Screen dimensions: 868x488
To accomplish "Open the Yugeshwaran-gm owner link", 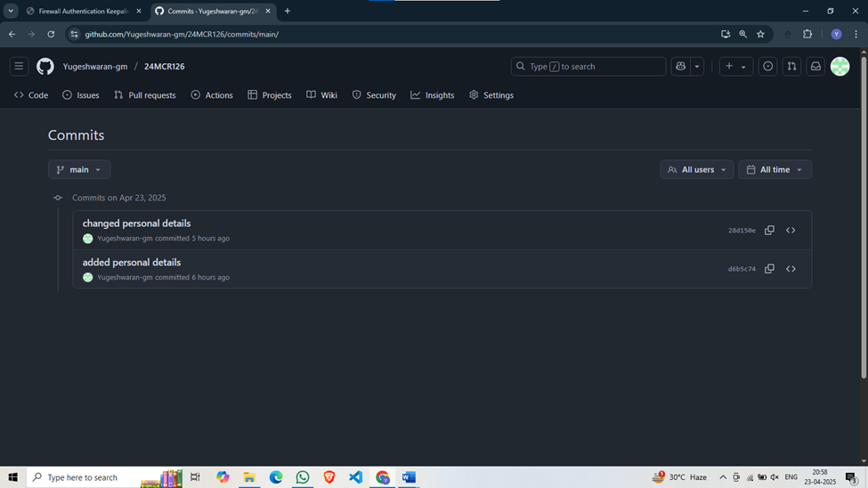I will point(95,67).
